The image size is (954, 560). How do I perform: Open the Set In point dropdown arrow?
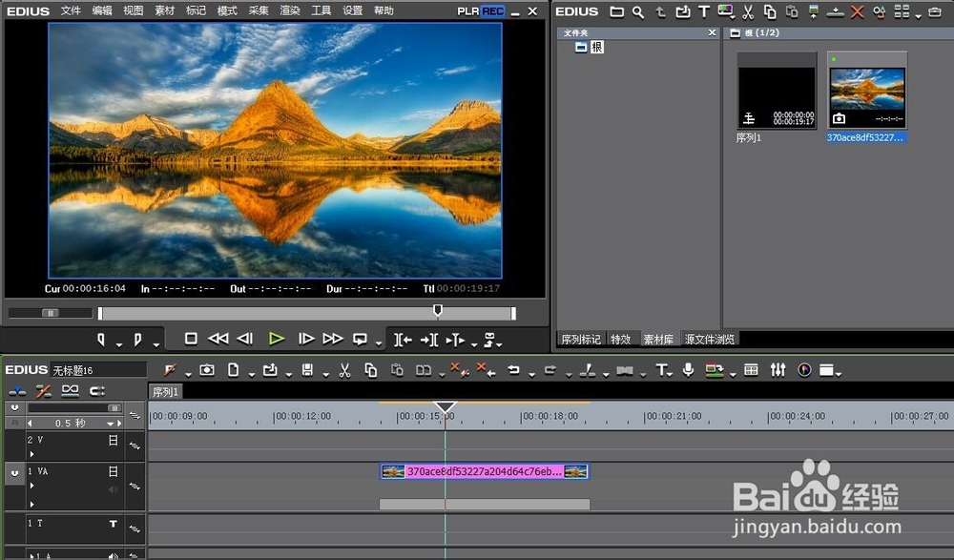pos(118,345)
